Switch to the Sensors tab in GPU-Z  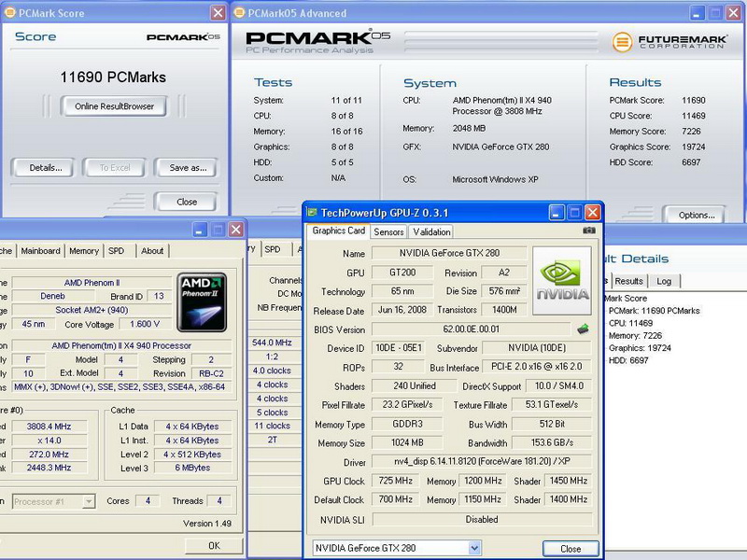pyautogui.click(x=388, y=231)
